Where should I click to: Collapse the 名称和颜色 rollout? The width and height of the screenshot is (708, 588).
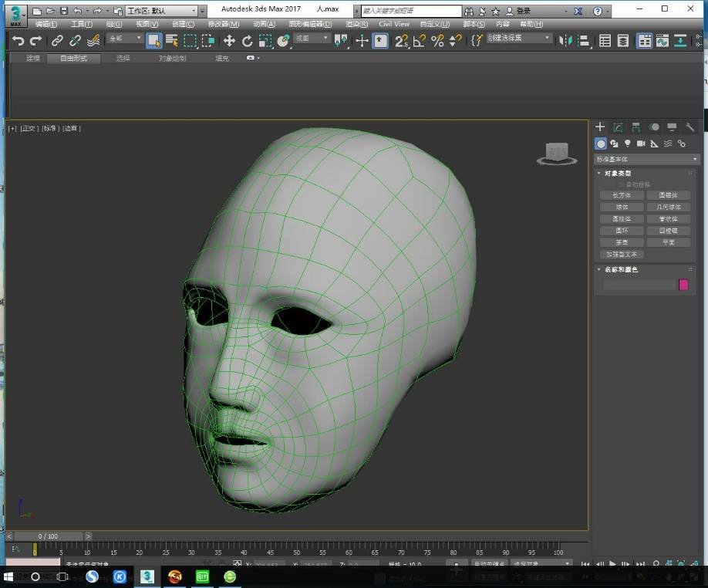tap(620, 269)
